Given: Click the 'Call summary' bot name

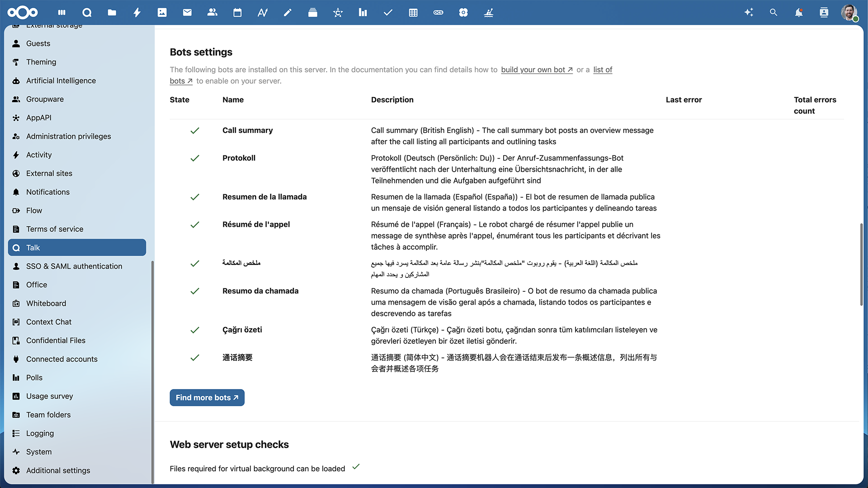Looking at the screenshot, I should pyautogui.click(x=247, y=130).
